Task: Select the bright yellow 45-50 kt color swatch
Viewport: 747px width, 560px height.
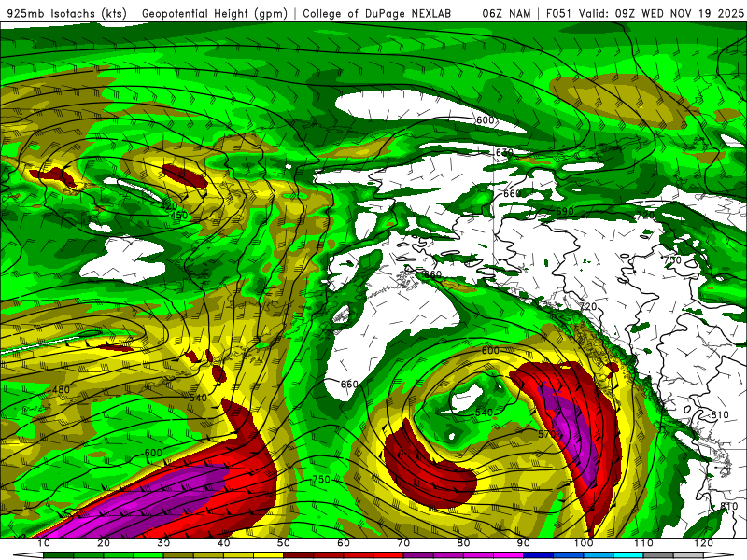Action: pos(268,555)
